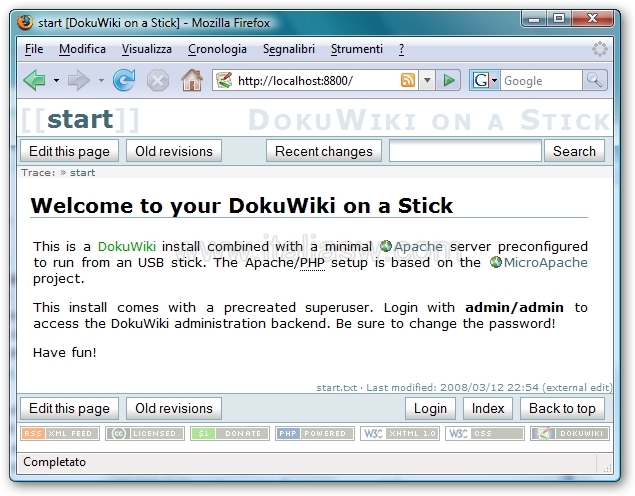Open the Cronologia menu

point(217,49)
